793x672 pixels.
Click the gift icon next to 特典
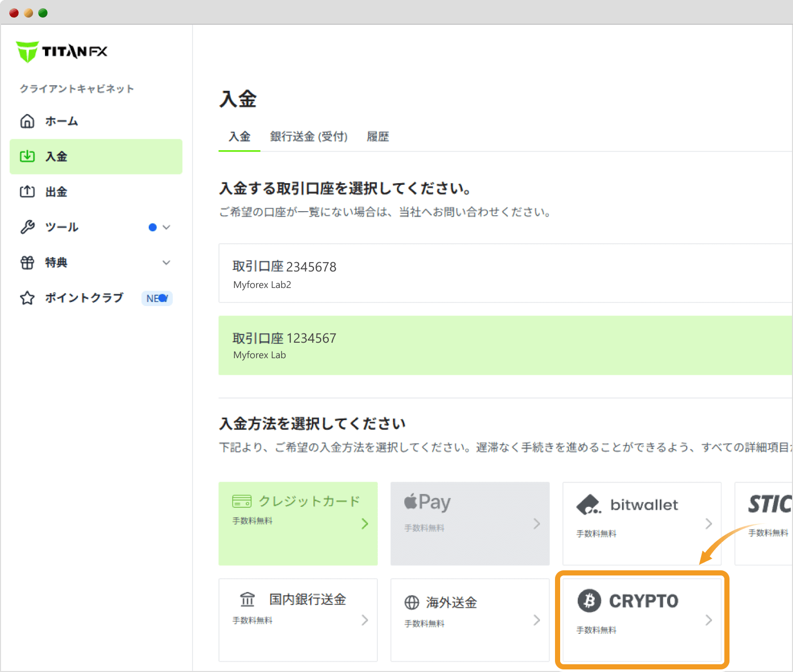pyautogui.click(x=27, y=262)
